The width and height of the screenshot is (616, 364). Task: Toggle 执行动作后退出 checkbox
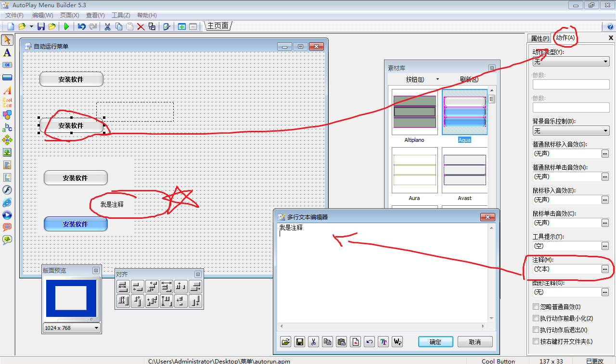point(536,330)
